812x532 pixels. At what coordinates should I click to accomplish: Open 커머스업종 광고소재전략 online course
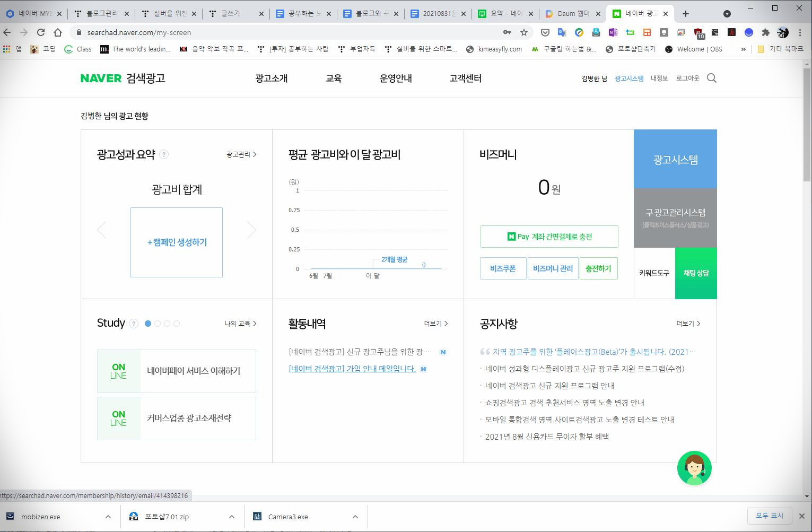177,418
